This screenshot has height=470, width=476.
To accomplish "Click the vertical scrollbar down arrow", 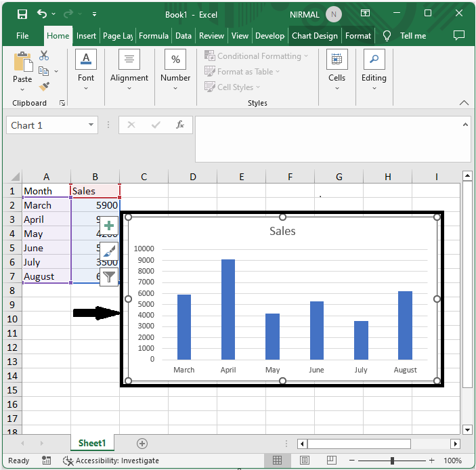I will (x=467, y=429).
